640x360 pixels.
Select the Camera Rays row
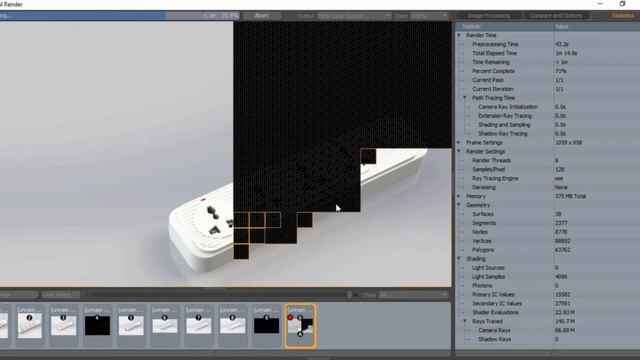pos(548,330)
